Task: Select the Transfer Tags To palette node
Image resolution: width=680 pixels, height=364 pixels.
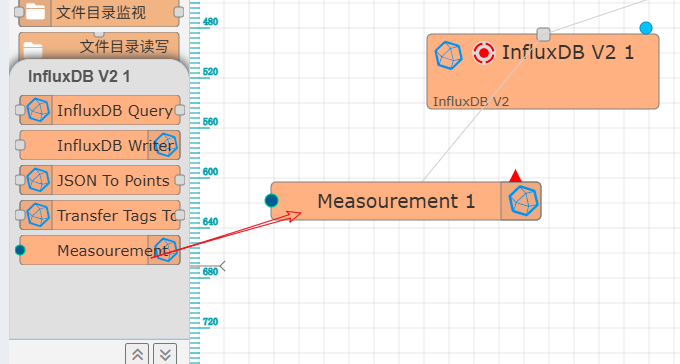Action: click(100, 215)
